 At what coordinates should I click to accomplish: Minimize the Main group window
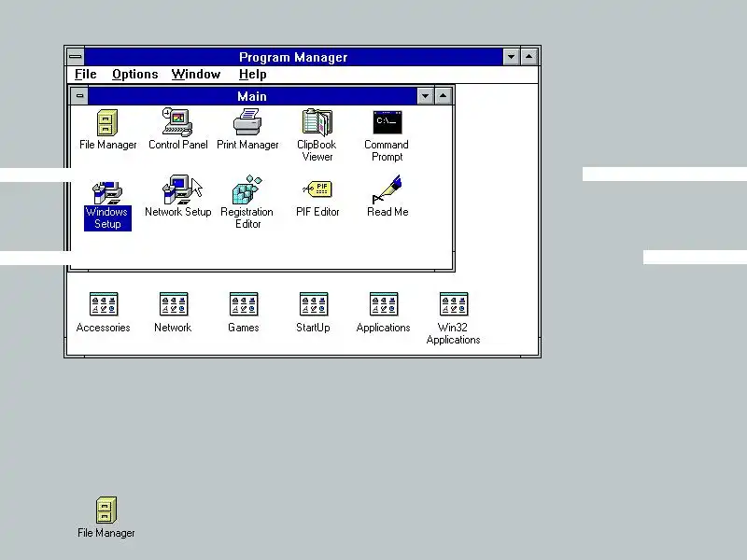tap(425, 96)
